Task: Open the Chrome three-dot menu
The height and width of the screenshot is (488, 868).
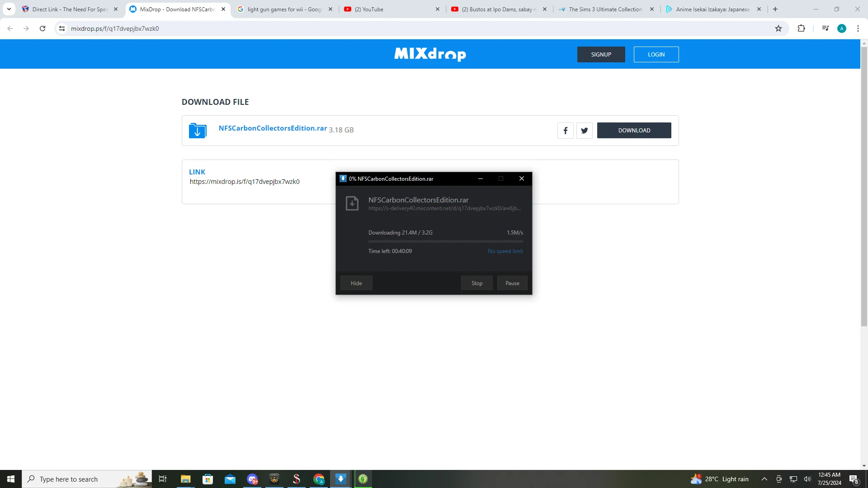Action: pyautogui.click(x=858, y=28)
